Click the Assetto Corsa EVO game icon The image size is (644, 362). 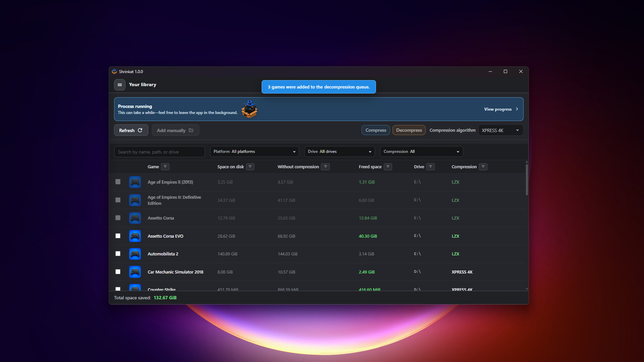coord(135,236)
